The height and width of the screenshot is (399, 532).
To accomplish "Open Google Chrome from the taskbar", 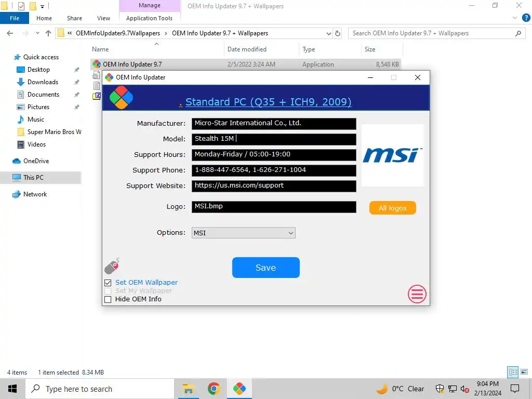I will (214, 389).
